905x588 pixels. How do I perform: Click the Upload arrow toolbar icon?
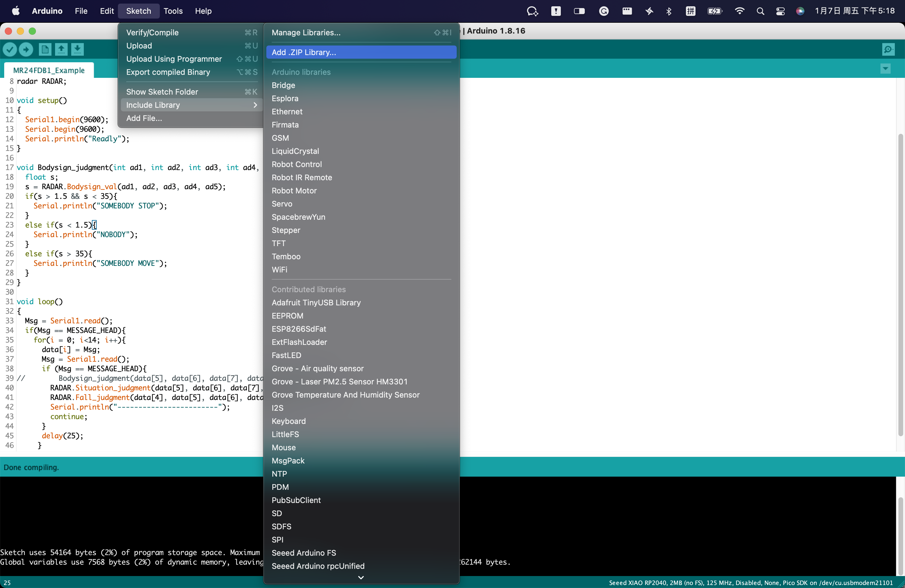(26, 49)
